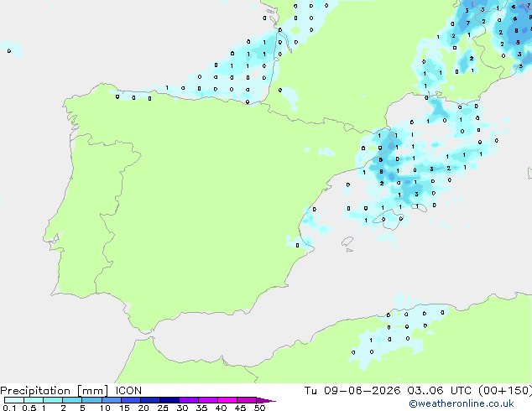Click the forecast date 'Tu 09-06-2026' text

352,391
